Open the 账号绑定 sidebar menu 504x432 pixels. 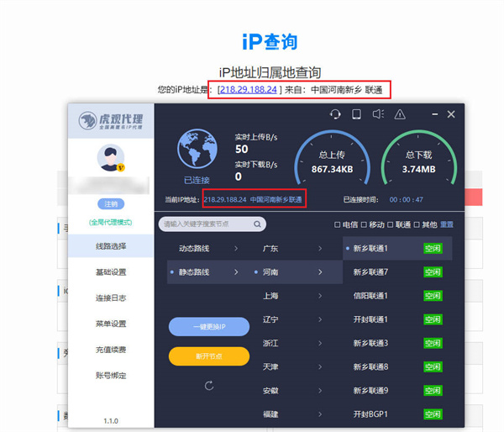tap(111, 376)
